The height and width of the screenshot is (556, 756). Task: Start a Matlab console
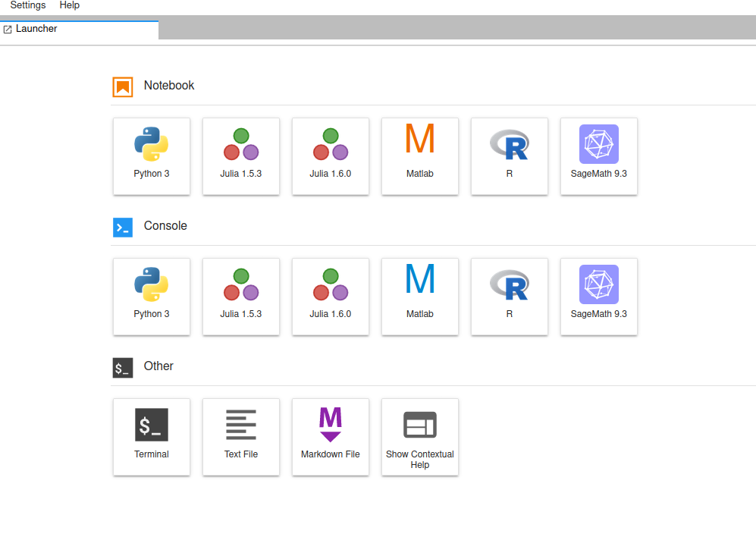(x=419, y=297)
